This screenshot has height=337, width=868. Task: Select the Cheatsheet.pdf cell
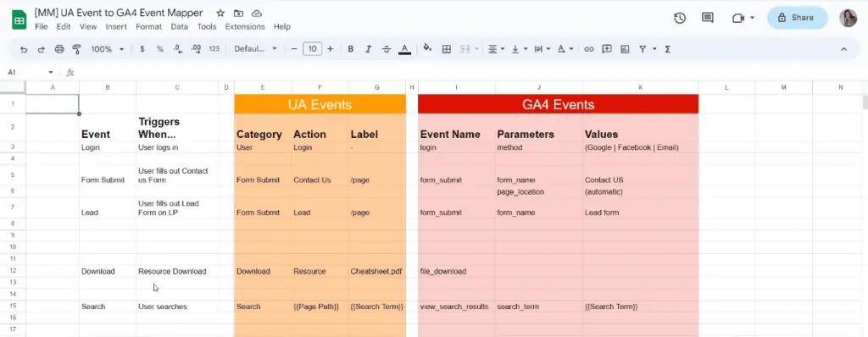coord(377,271)
